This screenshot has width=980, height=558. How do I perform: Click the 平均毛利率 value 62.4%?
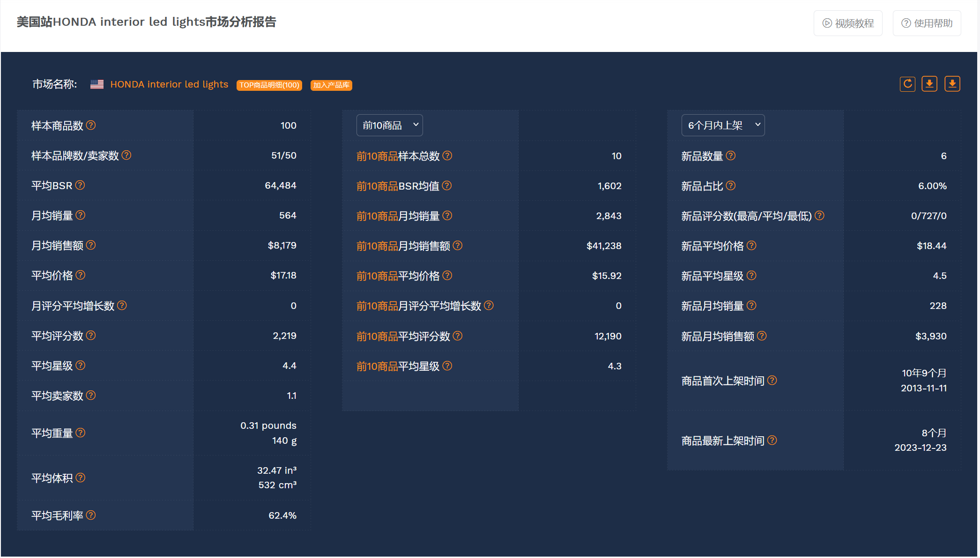282,516
